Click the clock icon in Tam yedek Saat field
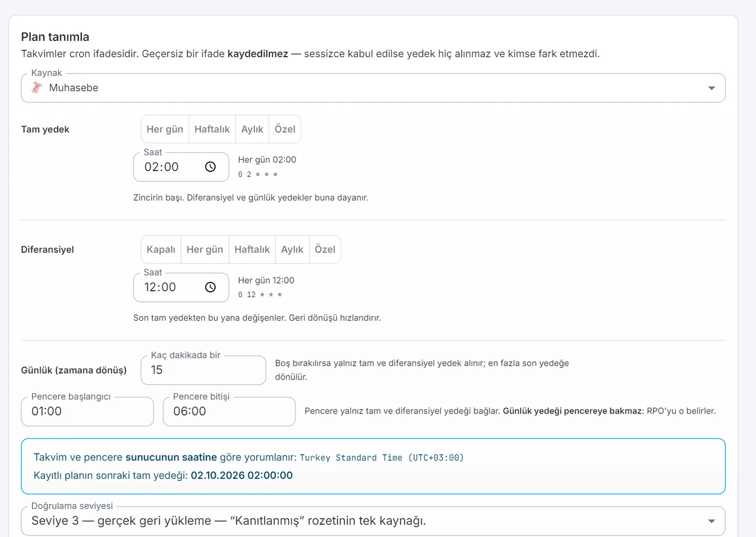Screen dimensions: 756x537 pyautogui.click(x=211, y=167)
